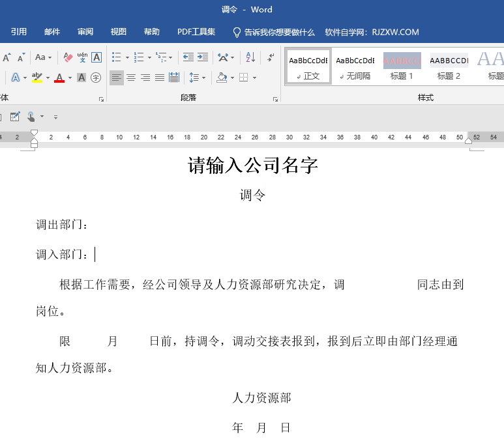Decrease paragraph indent

pyautogui.click(x=188, y=57)
